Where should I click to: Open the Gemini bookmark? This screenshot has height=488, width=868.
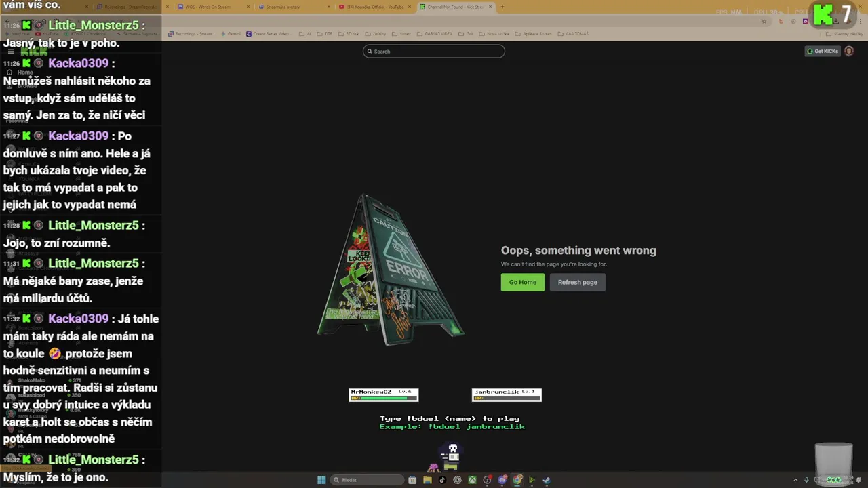231,34
